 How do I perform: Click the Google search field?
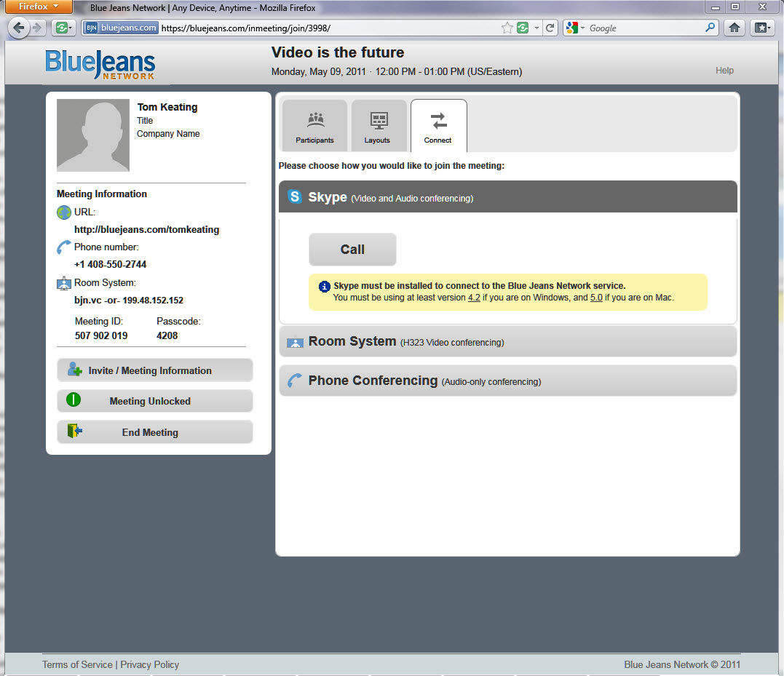pyautogui.click(x=644, y=28)
